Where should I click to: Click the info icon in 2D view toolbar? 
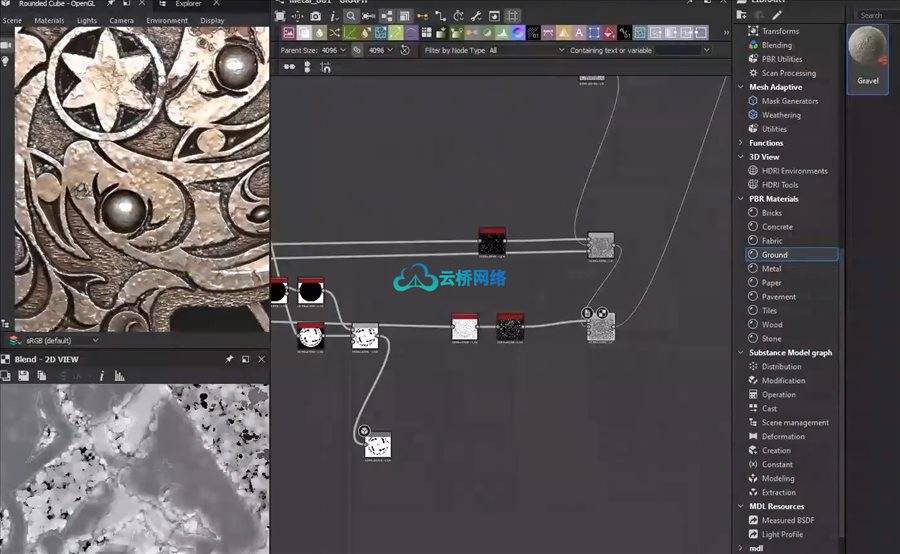tap(101, 376)
